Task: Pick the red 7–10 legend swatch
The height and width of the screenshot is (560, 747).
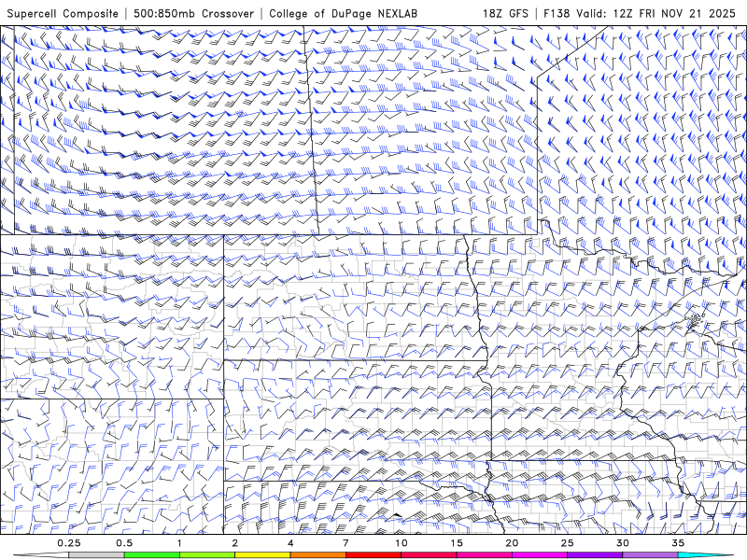Action: (x=373, y=555)
